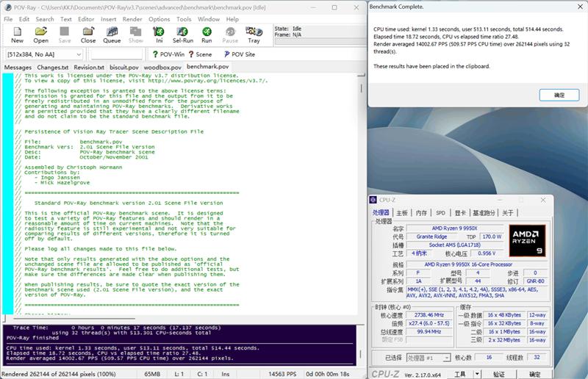Close the Benchmark Complete dialog
The image size is (588, 379).
580,7
